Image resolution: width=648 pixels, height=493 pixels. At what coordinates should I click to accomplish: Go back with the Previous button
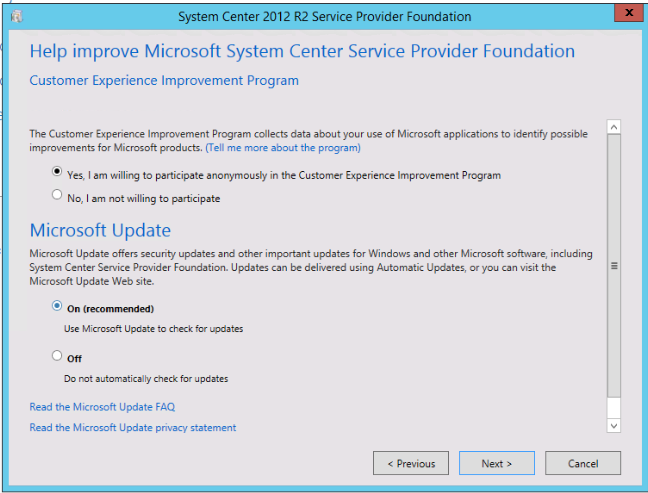410,463
